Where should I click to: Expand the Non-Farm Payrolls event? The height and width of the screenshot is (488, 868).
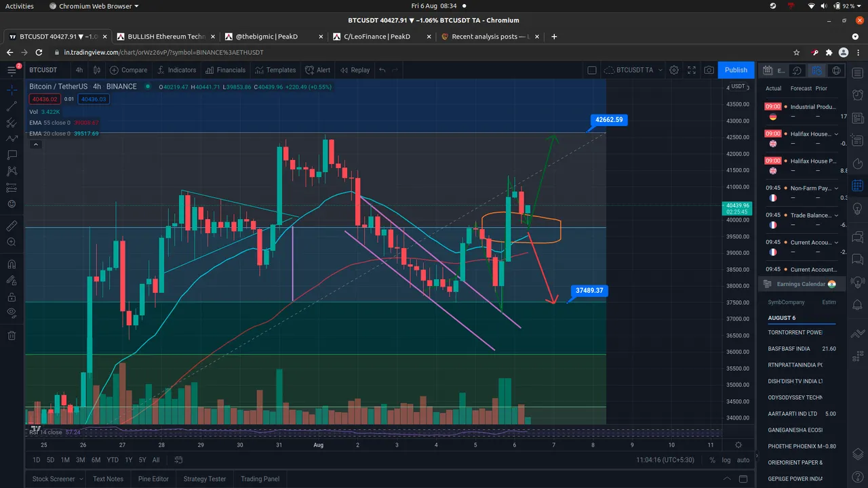[x=835, y=188]
